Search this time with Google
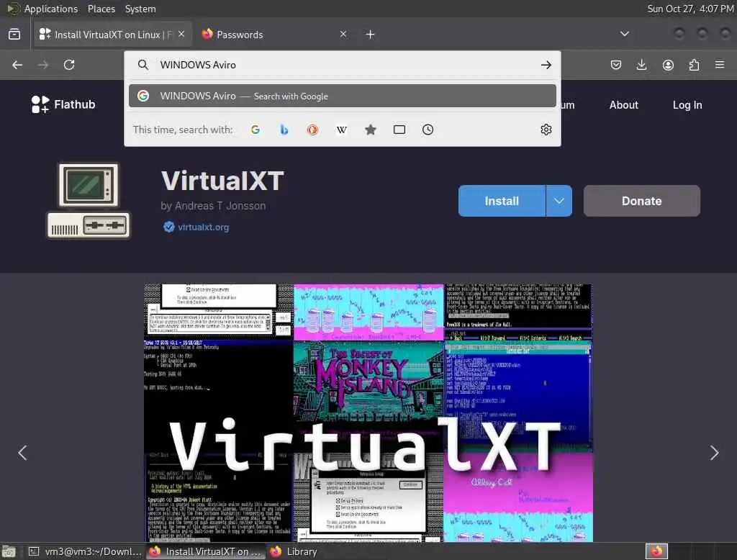The width and height of the screenshot is (737, 560). [x=256, y=130]
